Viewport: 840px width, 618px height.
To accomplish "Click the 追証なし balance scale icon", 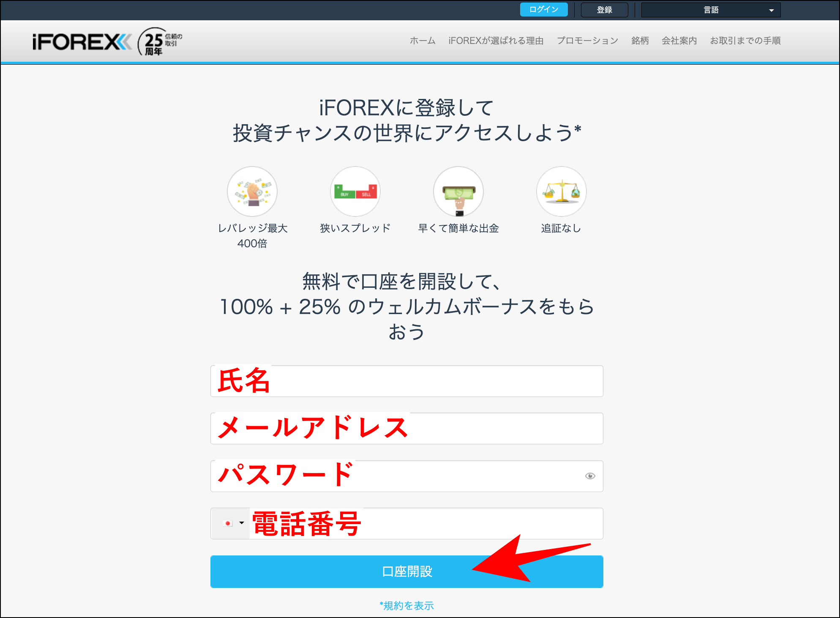I will pos(561,191).
